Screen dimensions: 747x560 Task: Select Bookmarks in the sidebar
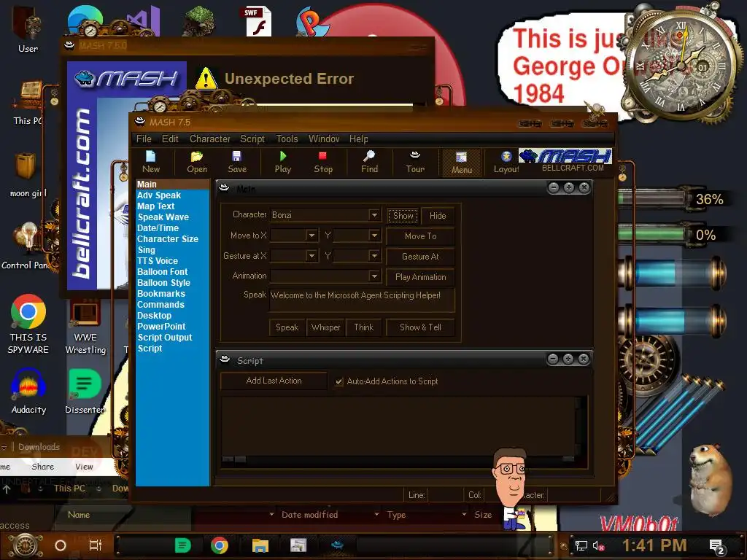coord(160,294)
